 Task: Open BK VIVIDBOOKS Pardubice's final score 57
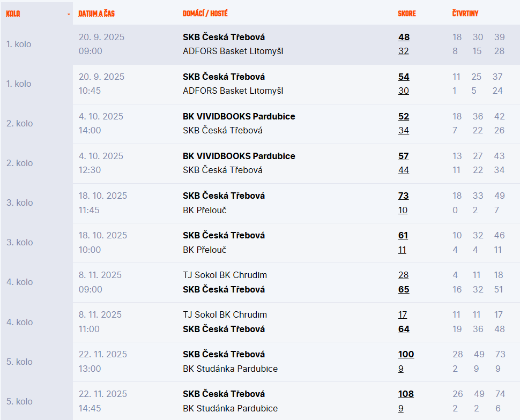pos(403,156)
